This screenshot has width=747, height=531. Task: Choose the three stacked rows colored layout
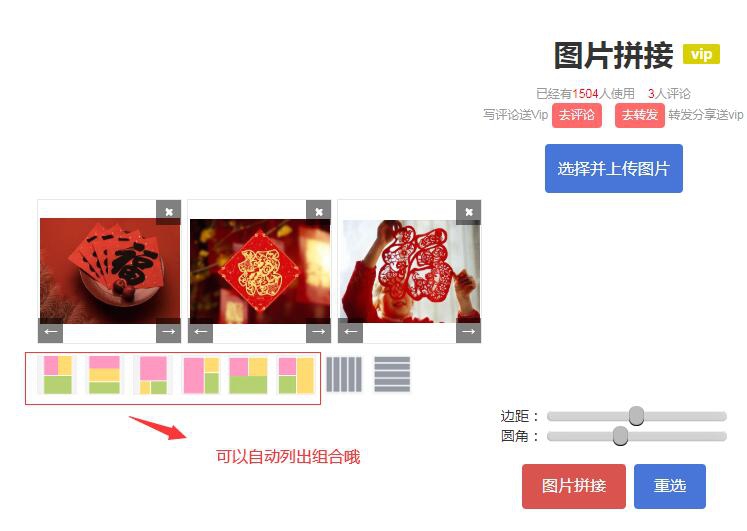(104, 375)
